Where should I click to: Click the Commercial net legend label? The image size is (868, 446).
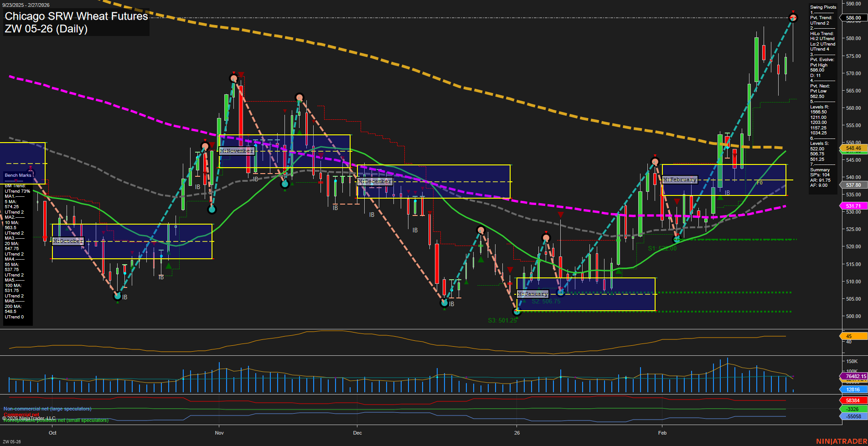21,415
